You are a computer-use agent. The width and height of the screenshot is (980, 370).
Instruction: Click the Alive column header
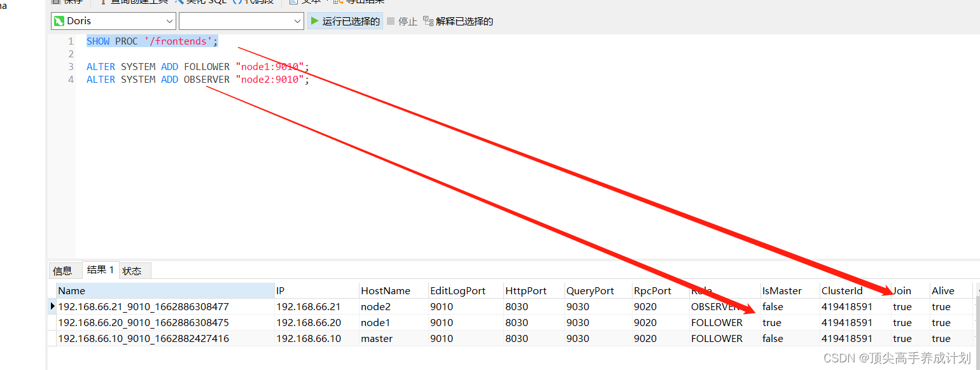pyautogui.click(x=951, y=290)
